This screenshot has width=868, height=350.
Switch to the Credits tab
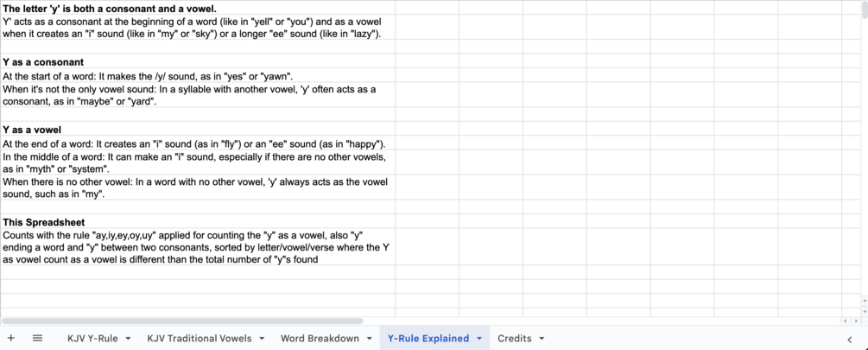click(515, 339)
